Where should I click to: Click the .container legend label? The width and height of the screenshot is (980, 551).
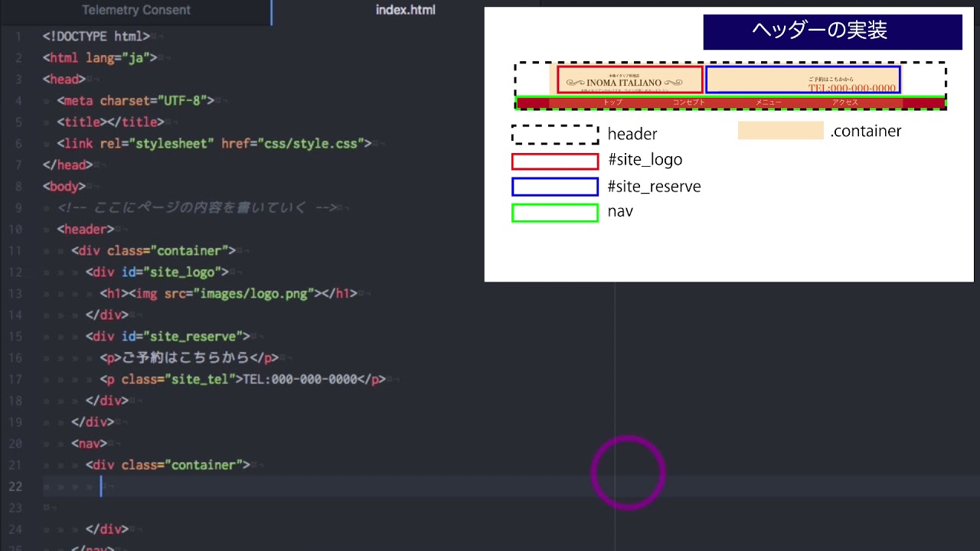(x=866, y=131)
